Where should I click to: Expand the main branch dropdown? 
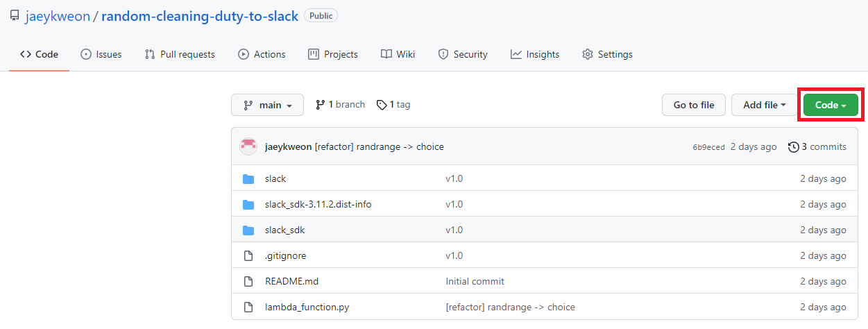click(267, 106)
